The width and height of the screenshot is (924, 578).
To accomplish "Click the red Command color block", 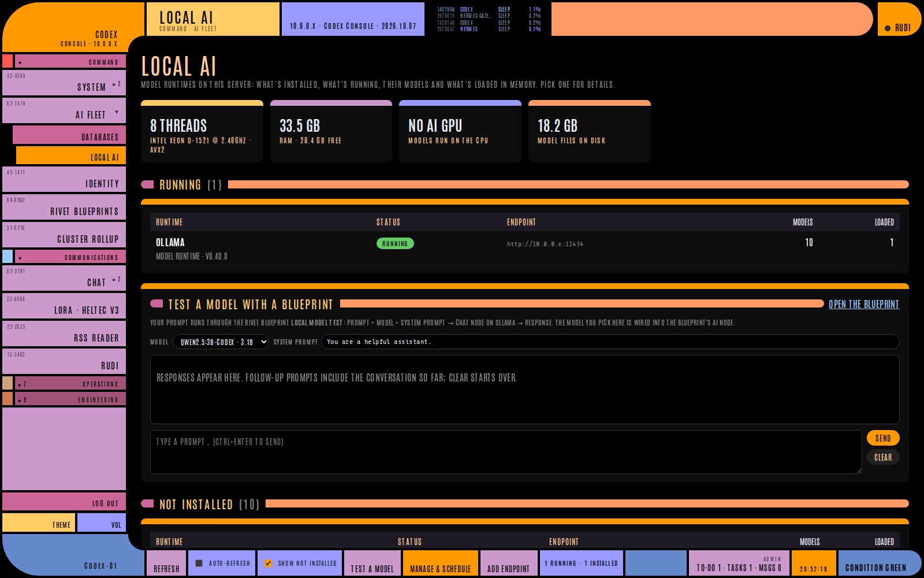I will 8,61.
